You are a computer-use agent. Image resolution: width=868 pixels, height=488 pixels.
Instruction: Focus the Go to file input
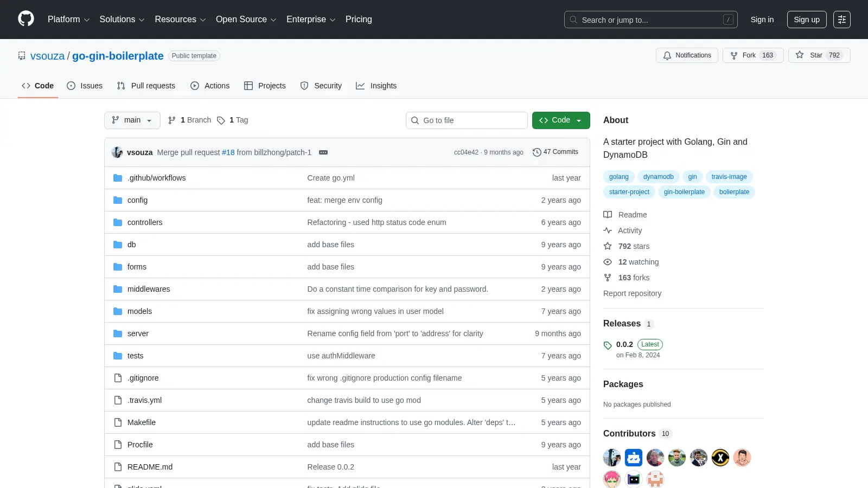coord(467,120)
